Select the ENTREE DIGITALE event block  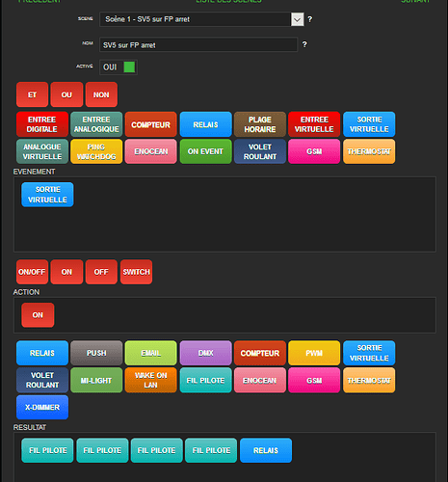[42, 124]
